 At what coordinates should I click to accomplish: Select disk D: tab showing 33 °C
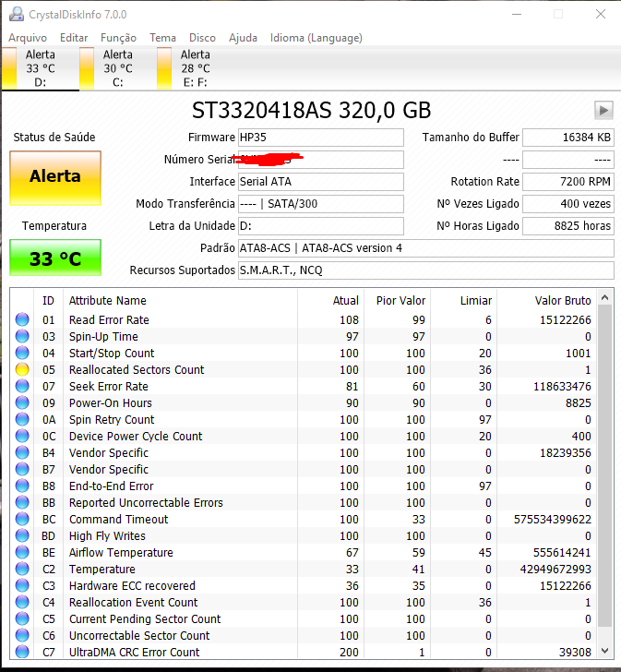pyautogui.click(x=41, y=68)
